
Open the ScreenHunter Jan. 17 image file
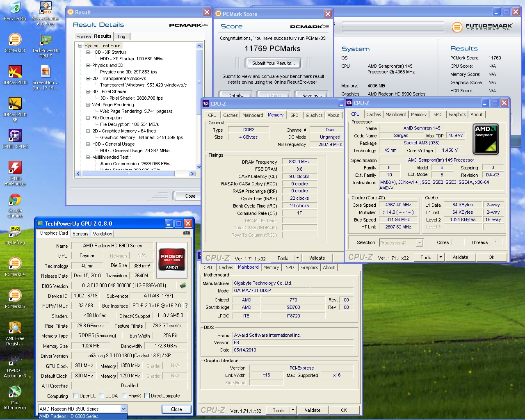pyautogui.click(x=46, y=78)
